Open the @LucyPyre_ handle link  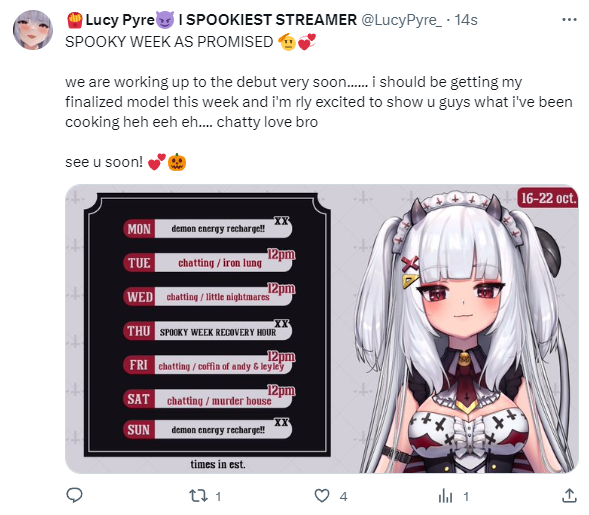click(402, 20)
